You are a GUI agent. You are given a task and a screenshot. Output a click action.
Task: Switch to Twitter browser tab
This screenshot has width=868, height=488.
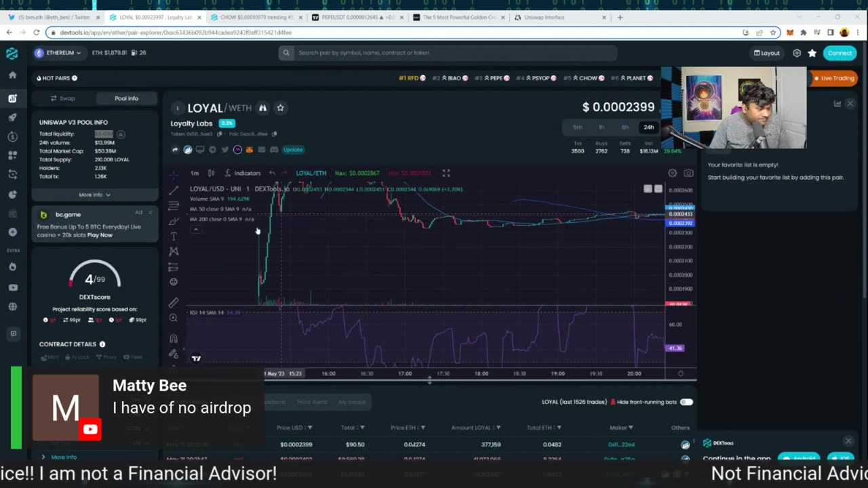coord(53,17)
